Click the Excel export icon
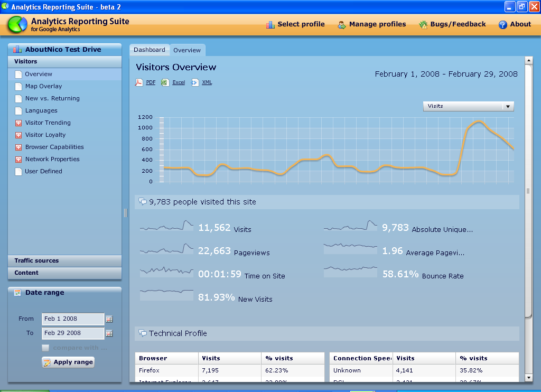This screenshot has height=392, width=541. coord(165,82)
